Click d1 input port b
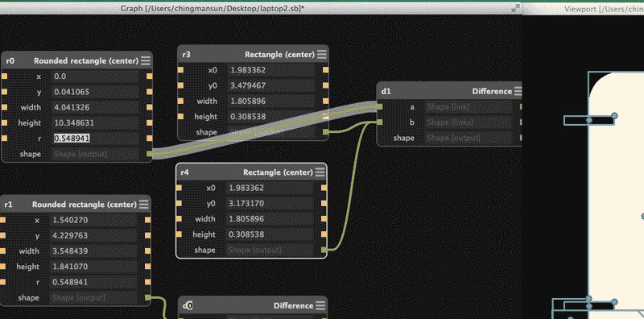The height and width of the screenshot is (319, 644). pos(380,122)
